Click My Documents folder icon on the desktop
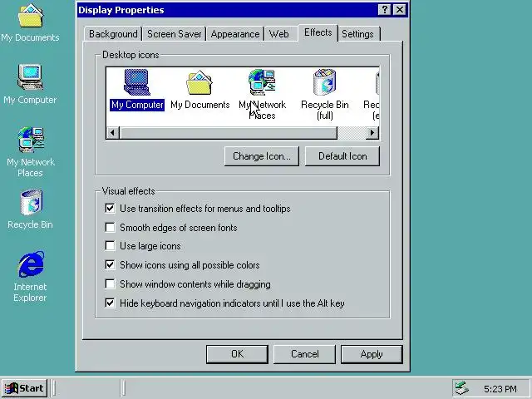 point(30,22)
